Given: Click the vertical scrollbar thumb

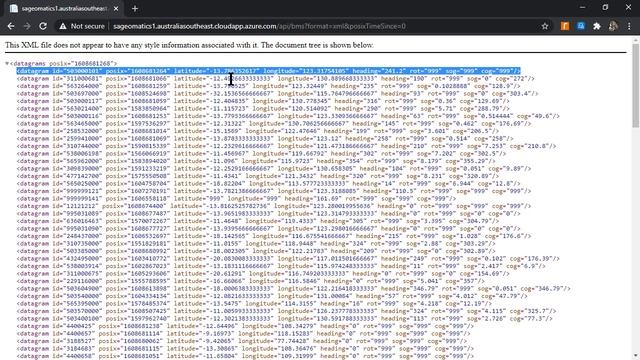Looking at the screenshot, I should click(x=636, y=86).
